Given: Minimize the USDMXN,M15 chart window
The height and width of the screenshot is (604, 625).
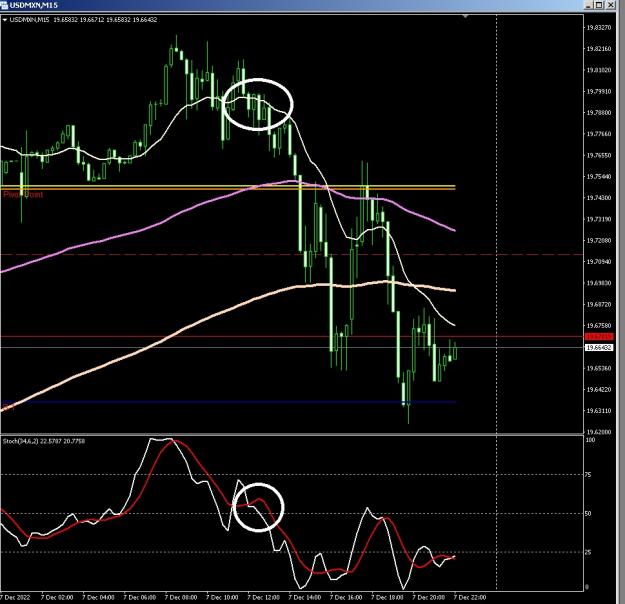Looking at the screenshot, I should pyautogui.click(x=589, y=5).
